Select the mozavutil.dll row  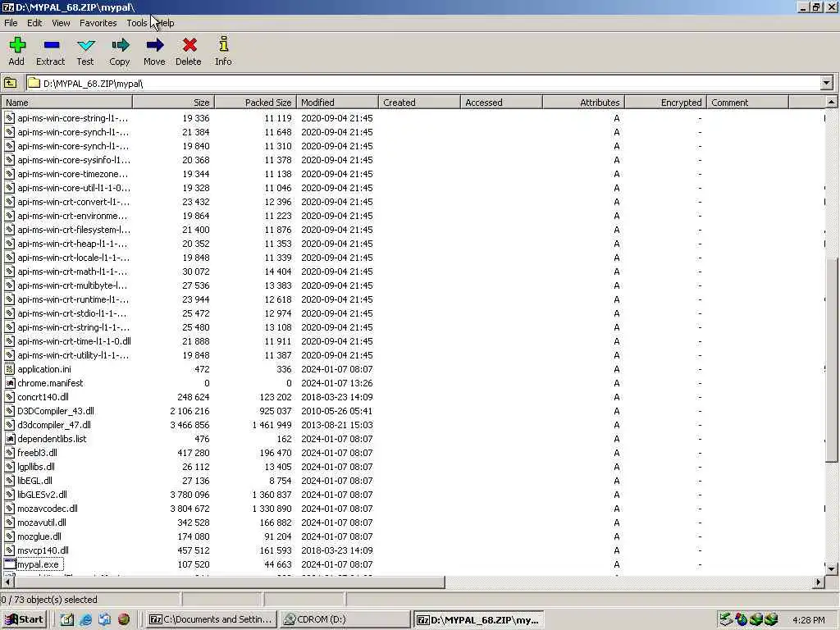tap(413, 523)
